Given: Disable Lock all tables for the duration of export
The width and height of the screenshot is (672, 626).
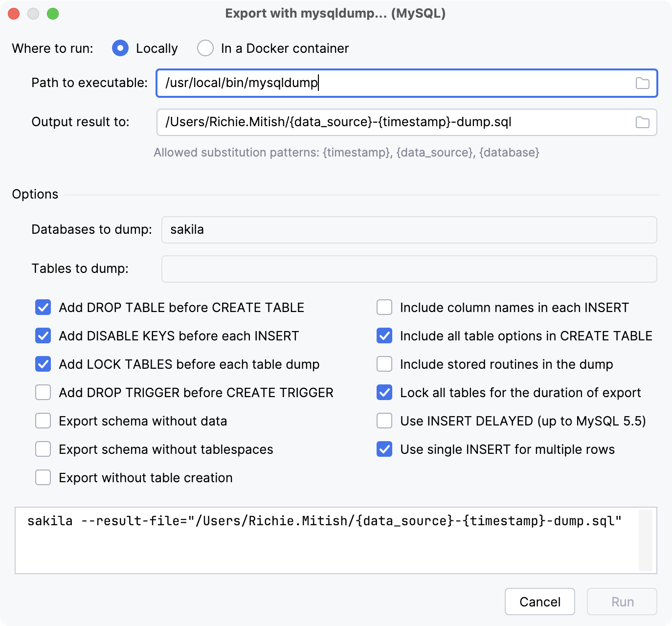Looking at the screenshot, I should (384, 392).
